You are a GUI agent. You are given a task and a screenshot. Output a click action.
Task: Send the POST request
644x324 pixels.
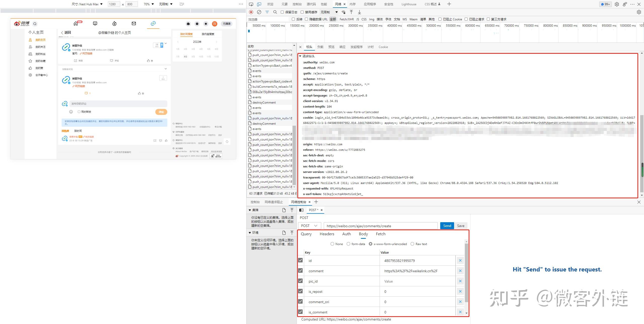click(x=447, y=226)
